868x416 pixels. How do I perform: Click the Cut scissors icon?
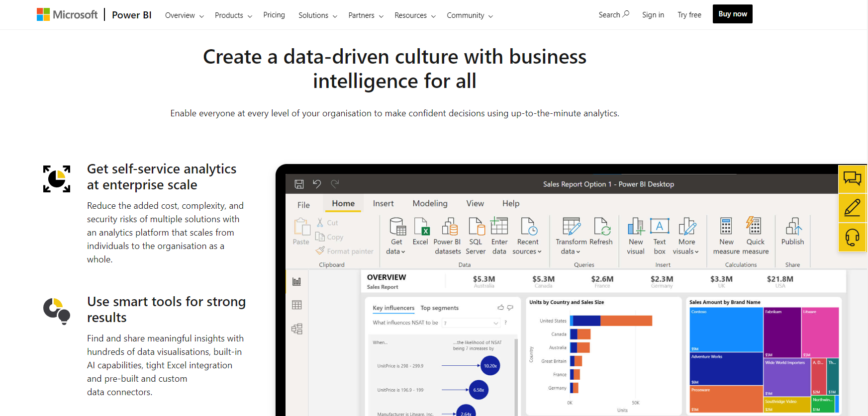320,223
